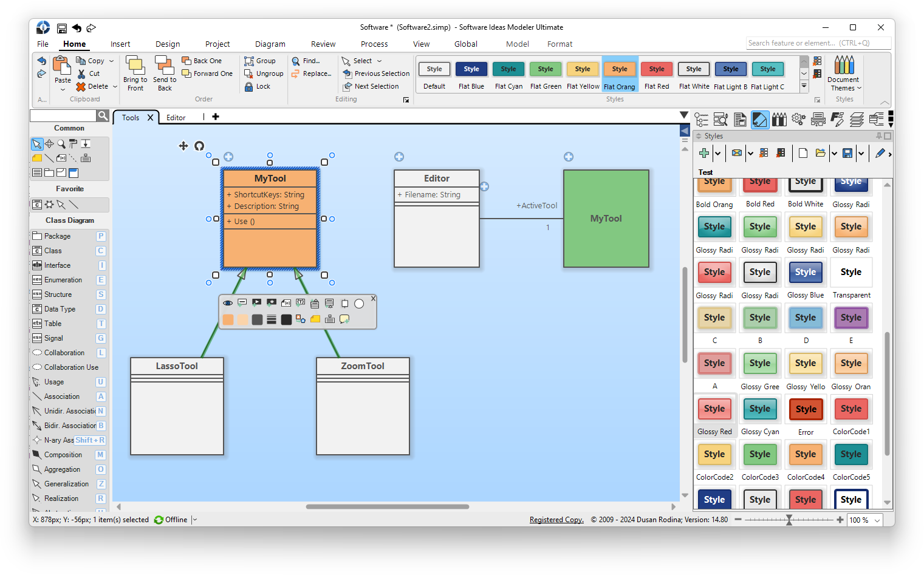Select the pan/move tool in Common toolbox
This screenshot has width=924, height=575.
[49, 144]
